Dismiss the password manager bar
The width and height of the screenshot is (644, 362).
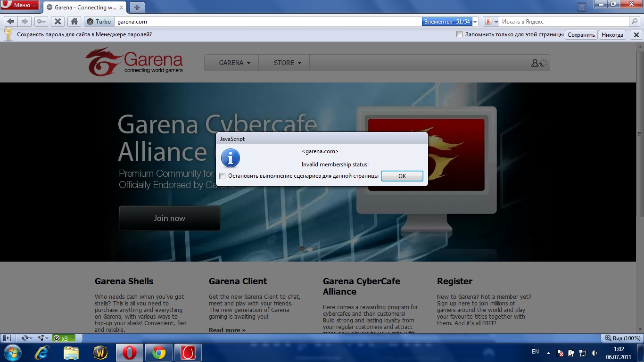pyautogui.click(x=636, y=34)
